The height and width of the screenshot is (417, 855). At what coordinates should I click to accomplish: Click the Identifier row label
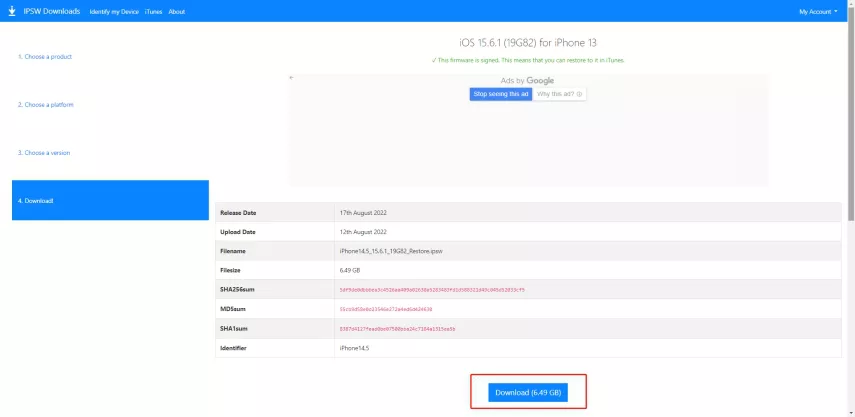click(x=233, y=348)
